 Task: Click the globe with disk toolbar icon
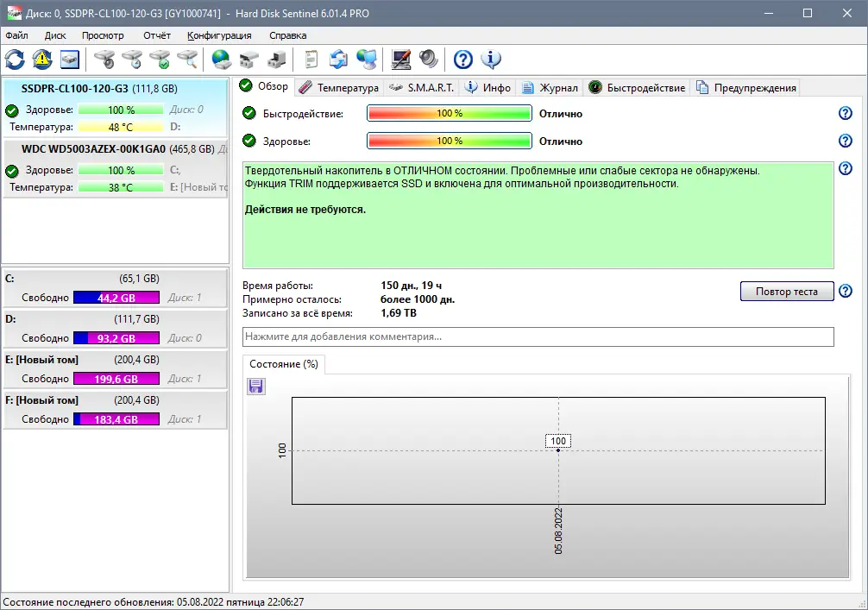[222, 60]
